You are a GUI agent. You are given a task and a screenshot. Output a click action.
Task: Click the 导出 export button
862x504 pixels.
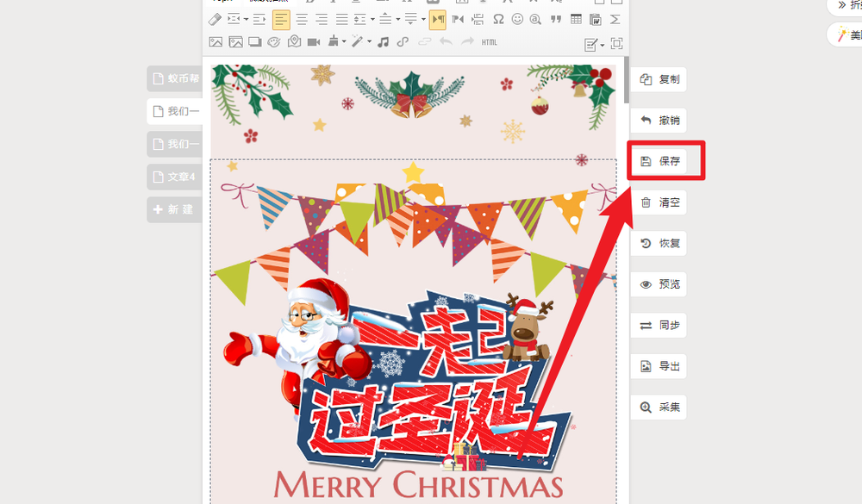pyautogui.click(x=659, y=366)
